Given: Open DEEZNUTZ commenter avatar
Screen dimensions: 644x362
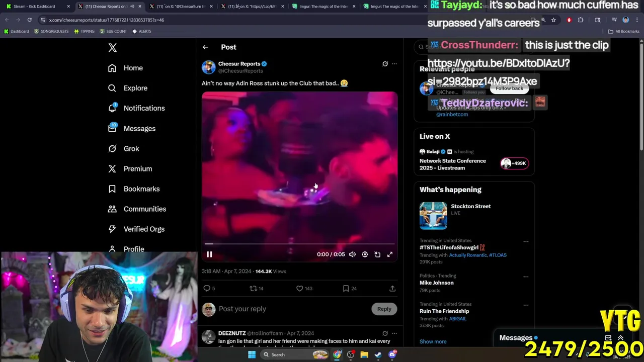Looking at the screenshot, I should tap(208, 337).
